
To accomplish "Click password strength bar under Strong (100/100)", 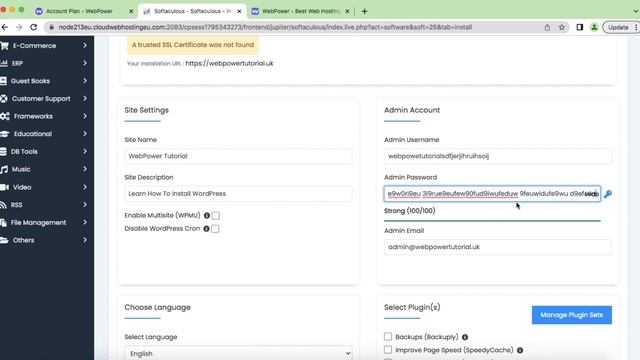I will [492, 221].
